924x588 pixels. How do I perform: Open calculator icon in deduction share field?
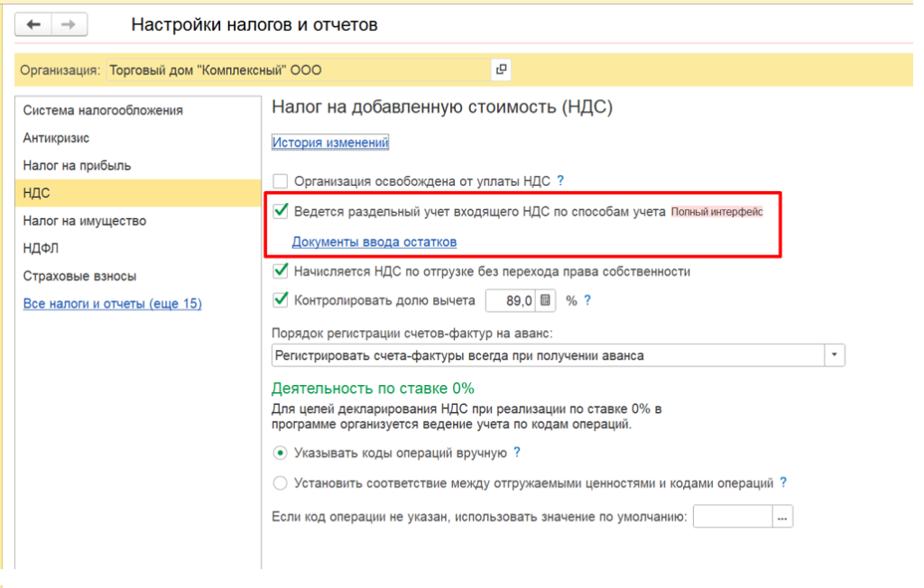[x=546, y=299]
